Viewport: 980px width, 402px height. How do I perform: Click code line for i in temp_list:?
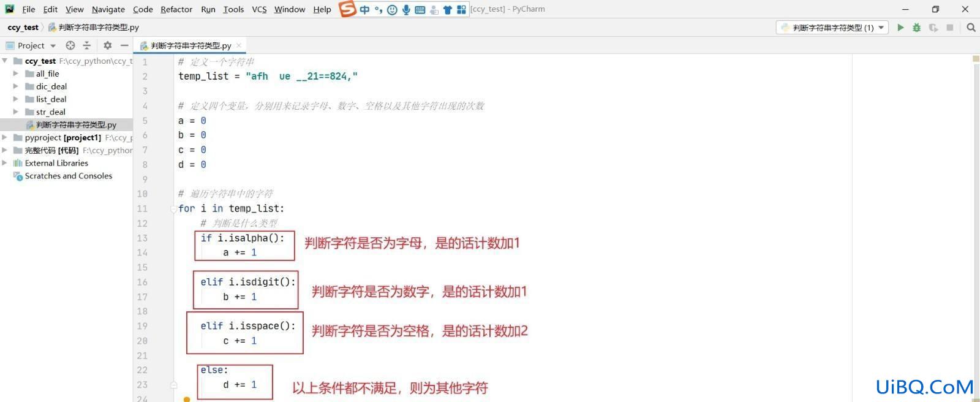(231, 208)
